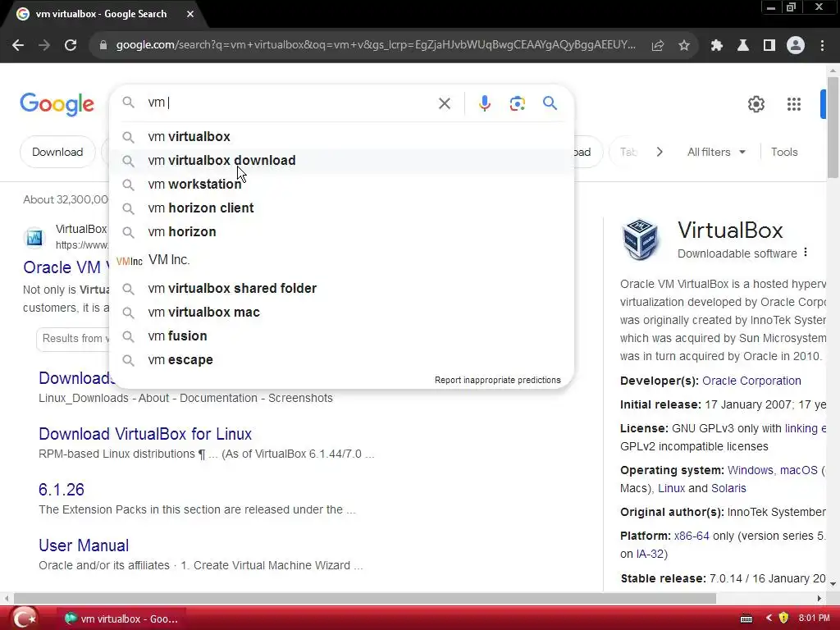
Task: Open the Start button on taskbar
Action: point(24,619)
